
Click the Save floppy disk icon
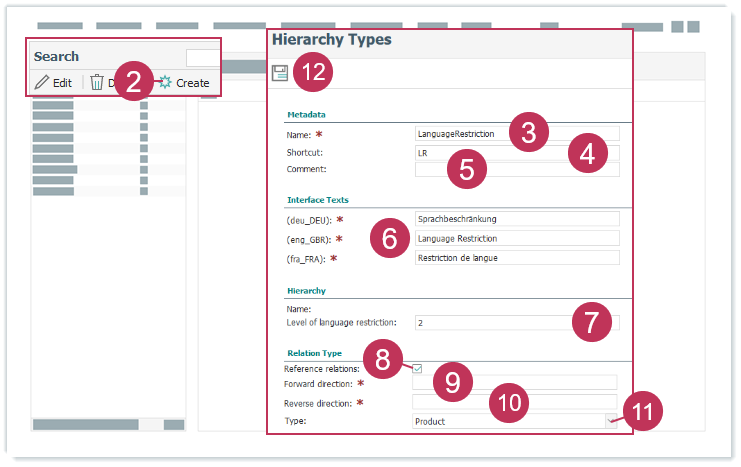click(x=280, y=73)
